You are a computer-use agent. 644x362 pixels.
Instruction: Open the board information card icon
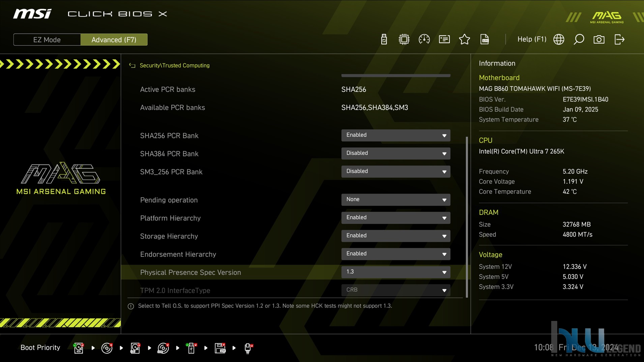tap(444, 39)
